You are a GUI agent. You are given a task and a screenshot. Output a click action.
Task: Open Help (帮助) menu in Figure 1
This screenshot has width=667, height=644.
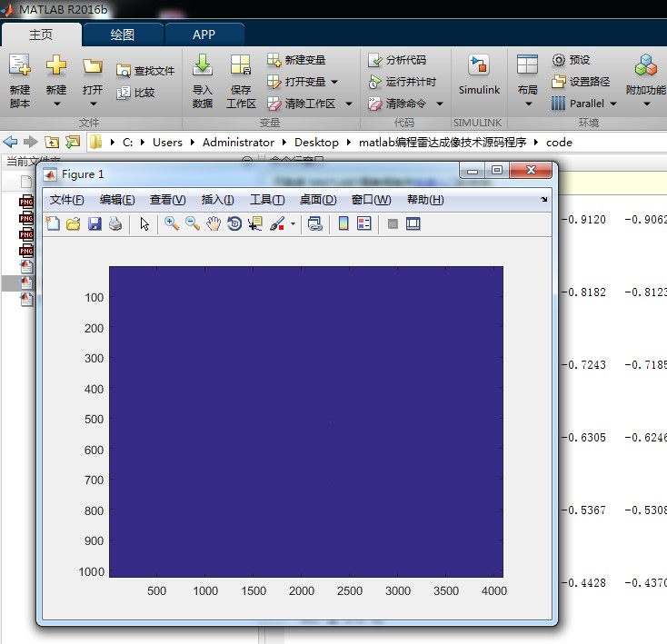click(425, 199)
